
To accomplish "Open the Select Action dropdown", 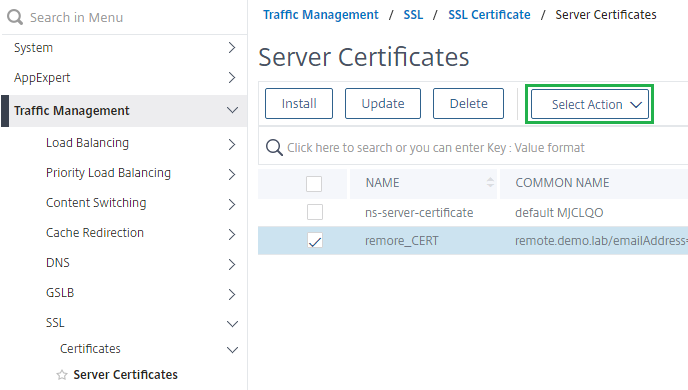I will click(590, 104).
